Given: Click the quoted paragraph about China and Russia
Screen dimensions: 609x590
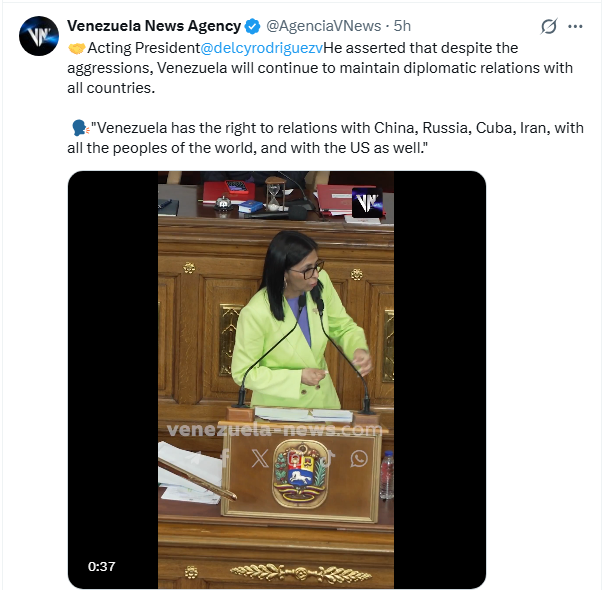Looking at the screenshot, I should tap(325, 138).
